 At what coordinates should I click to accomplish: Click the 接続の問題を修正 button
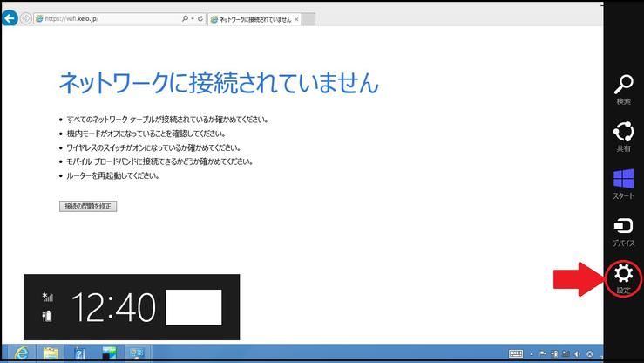click(x=88, y=207)
